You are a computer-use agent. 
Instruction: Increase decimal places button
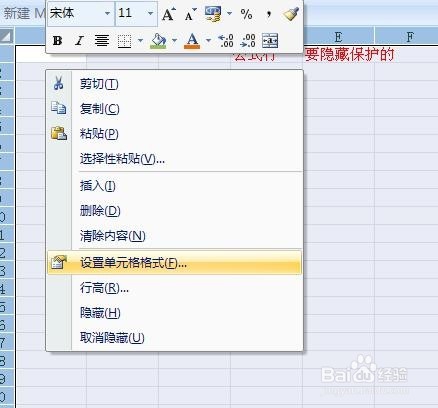click(x=226, y=41)
